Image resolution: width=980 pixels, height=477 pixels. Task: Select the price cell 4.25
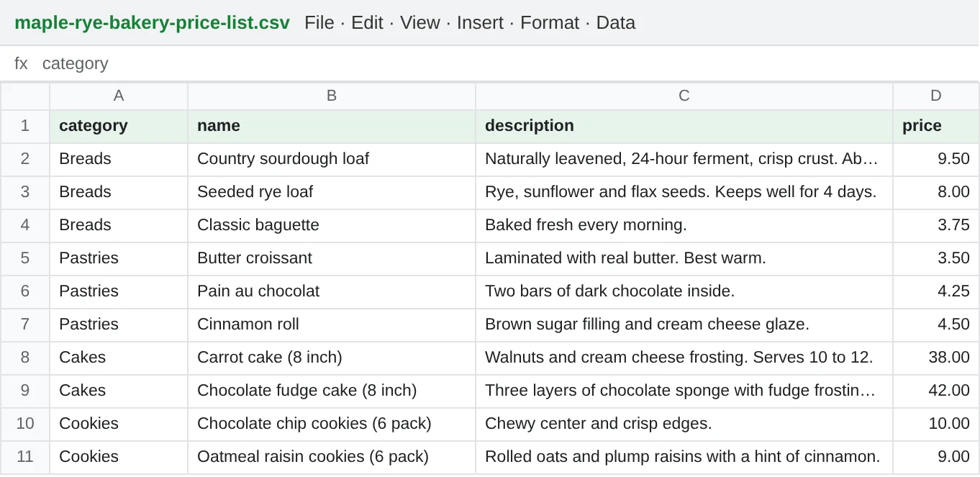tap(936, 291)
